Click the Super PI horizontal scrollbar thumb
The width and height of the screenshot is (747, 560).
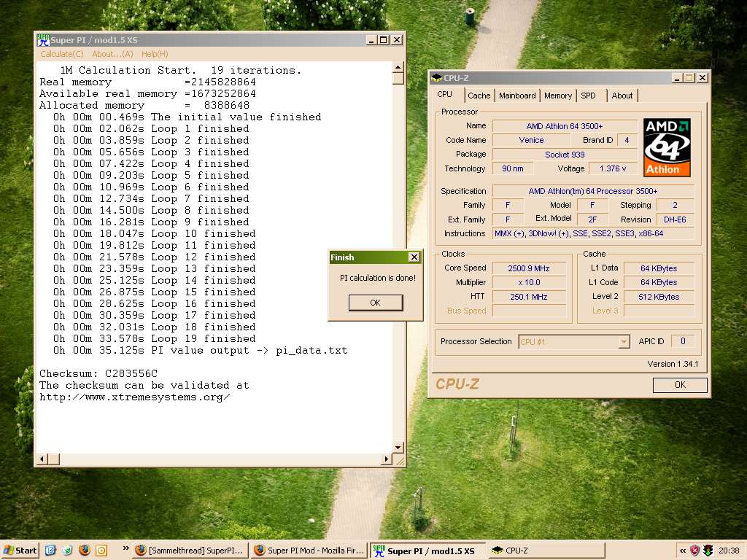(x=53, y=459)
